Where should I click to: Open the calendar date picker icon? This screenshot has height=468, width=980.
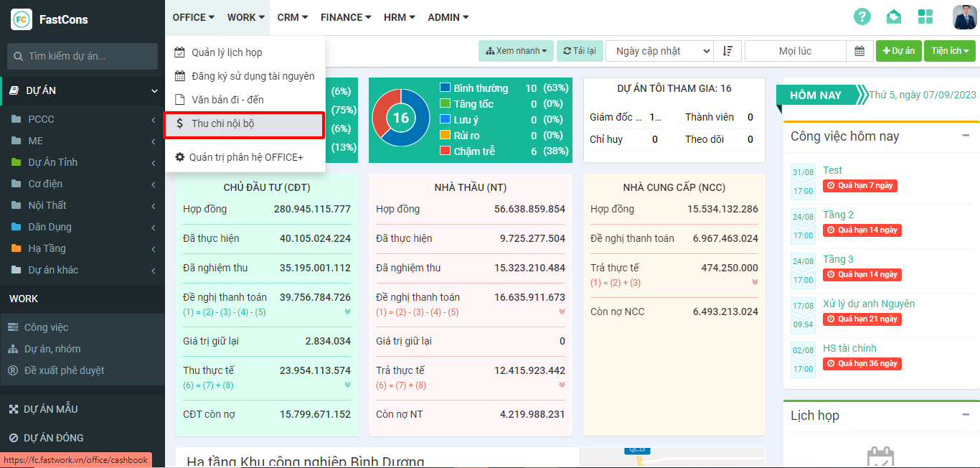point(859,51)
